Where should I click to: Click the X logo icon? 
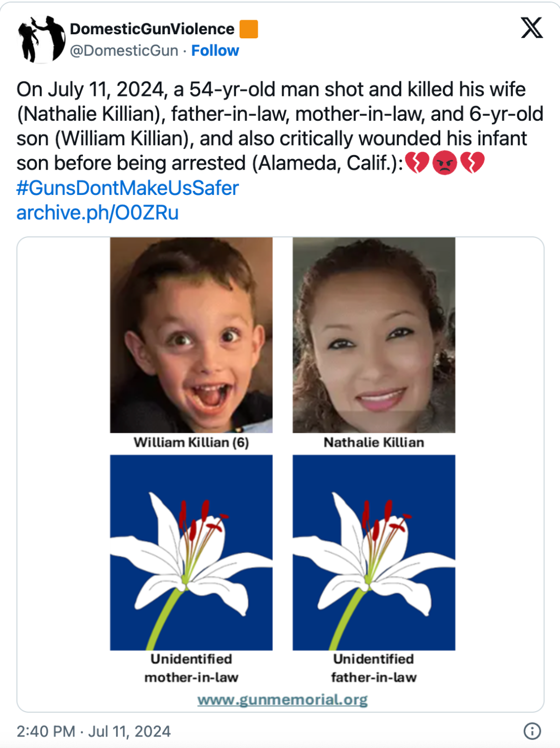[x=531, y=28]
